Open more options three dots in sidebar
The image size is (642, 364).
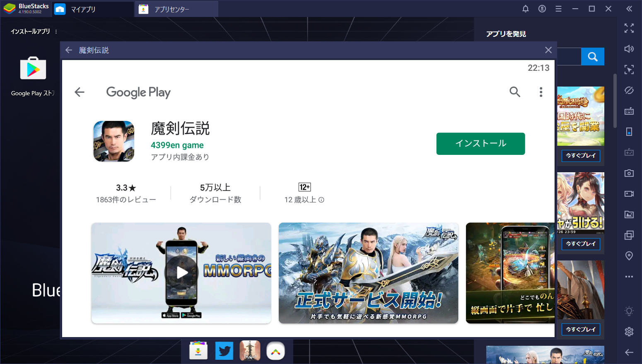[x=629, y=277]
